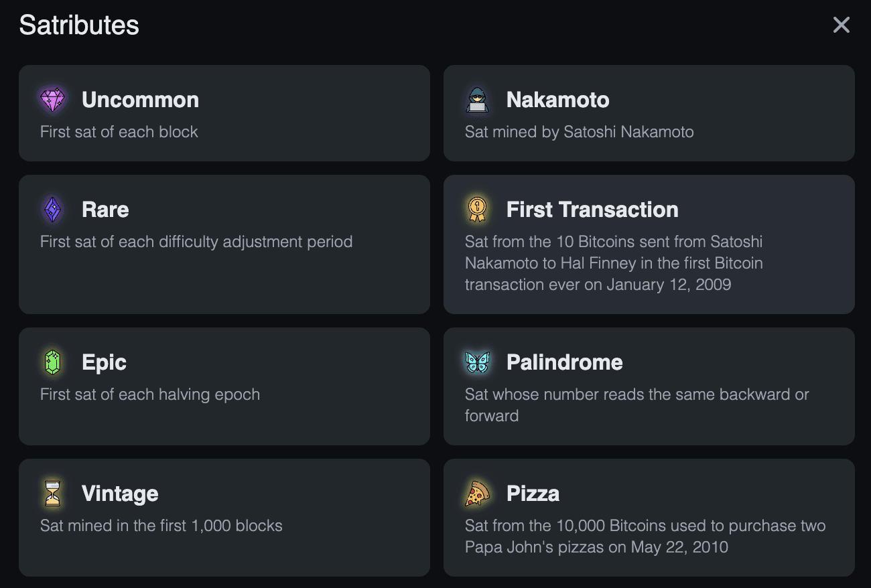
Task: Click the Vintage satribute title
Action: click(x=120, y=494)
